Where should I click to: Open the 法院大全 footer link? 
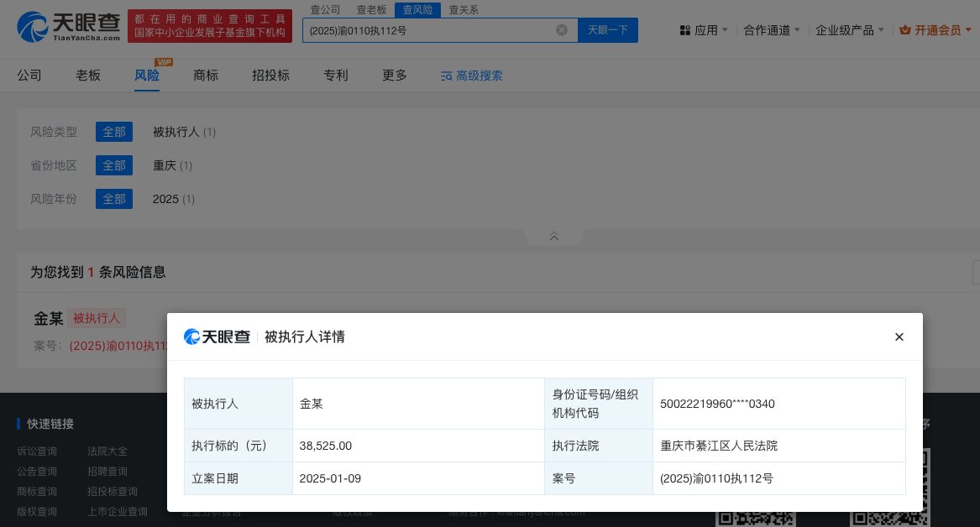point(107,451)
